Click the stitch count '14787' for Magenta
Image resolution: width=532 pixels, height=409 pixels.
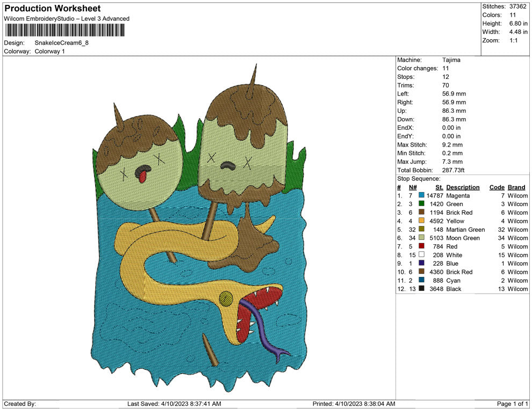(435, 195)
